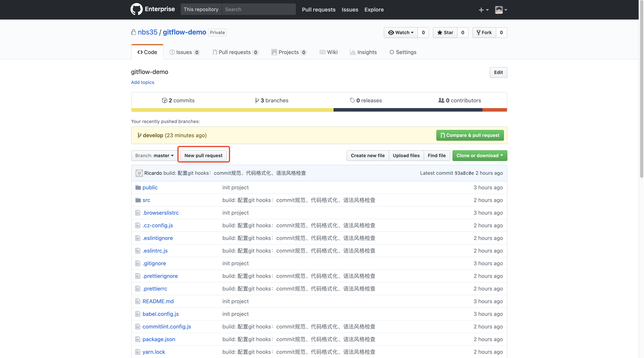Open package.json file

[159, 339]
